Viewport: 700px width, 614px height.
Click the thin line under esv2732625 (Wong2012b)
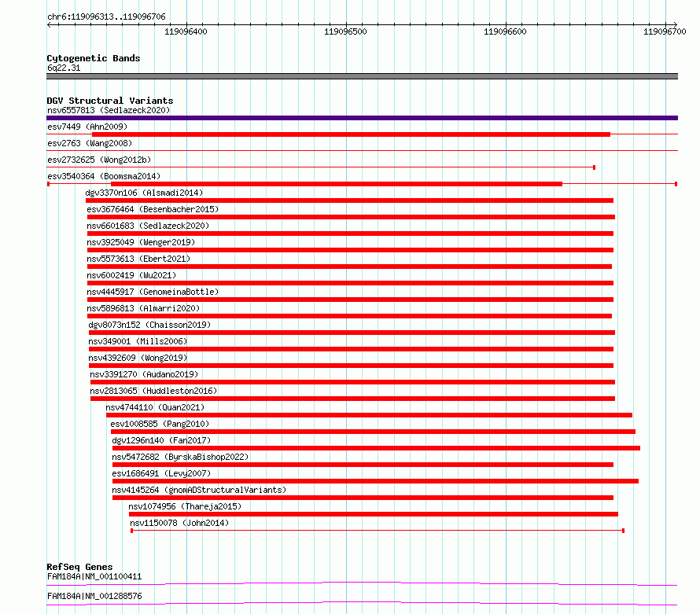click(321, 167)
